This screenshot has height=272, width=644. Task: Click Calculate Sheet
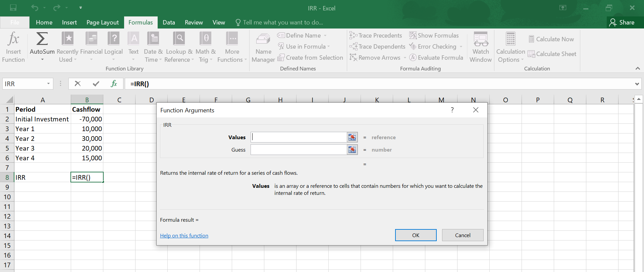point(552,54)
